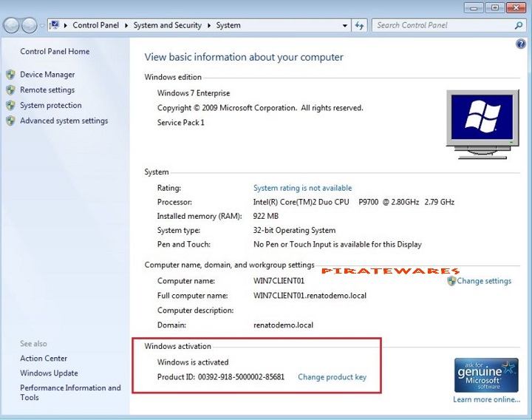Select Control Panel breadcrumb
The image size is (532, 420).
click(95, 25)
